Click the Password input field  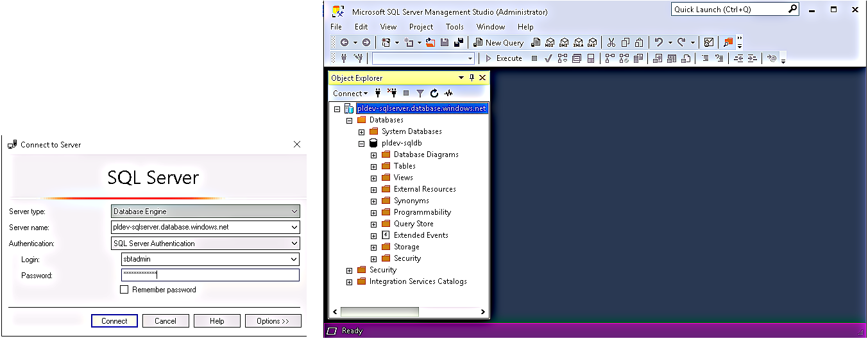coord(210,275)
